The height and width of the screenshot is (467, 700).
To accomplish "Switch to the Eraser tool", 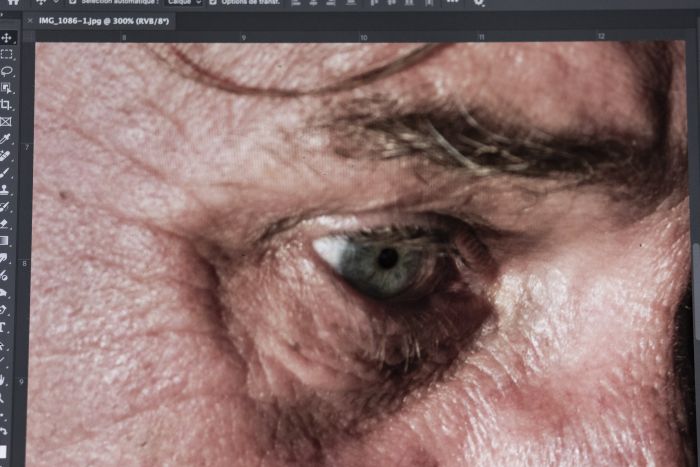I will tap(6, 223).
